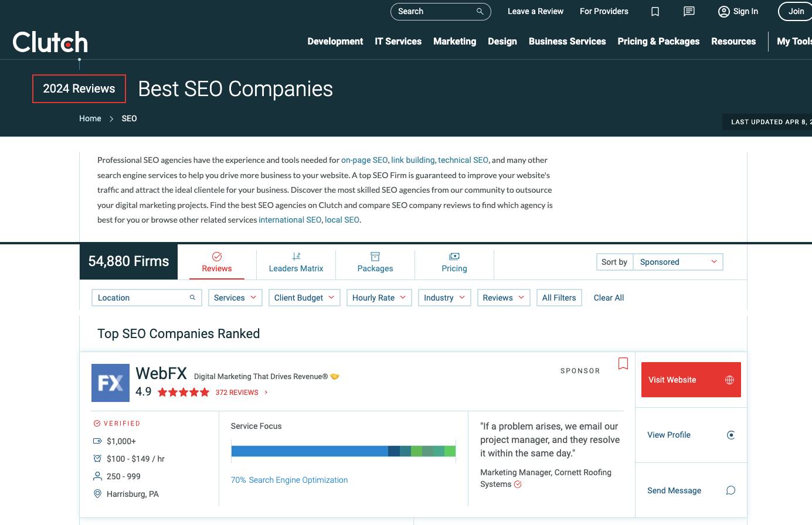
Task: Click the Clutch logo
Action: [50, 42]
